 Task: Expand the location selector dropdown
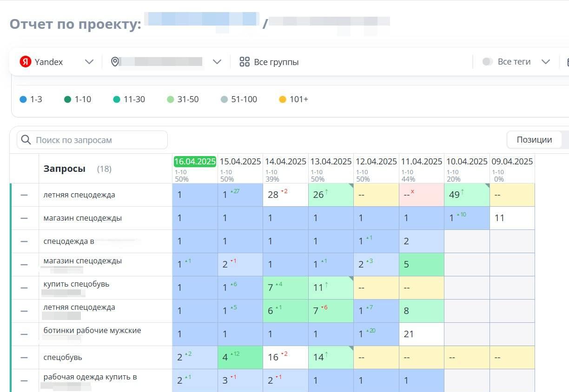coord(217,61)
